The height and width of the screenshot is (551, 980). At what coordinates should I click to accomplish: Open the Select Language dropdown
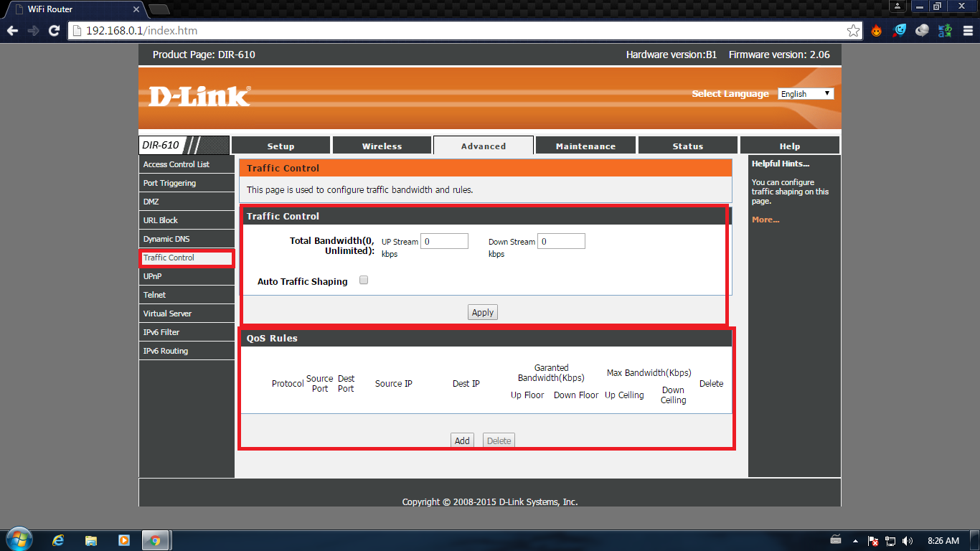pos(806,94)
